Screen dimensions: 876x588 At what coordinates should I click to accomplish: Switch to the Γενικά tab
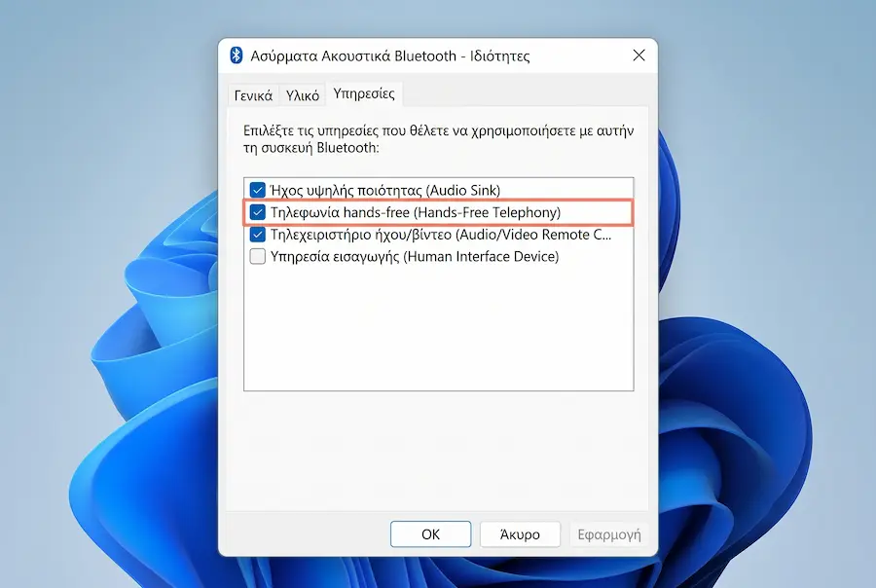coord(253,95)
